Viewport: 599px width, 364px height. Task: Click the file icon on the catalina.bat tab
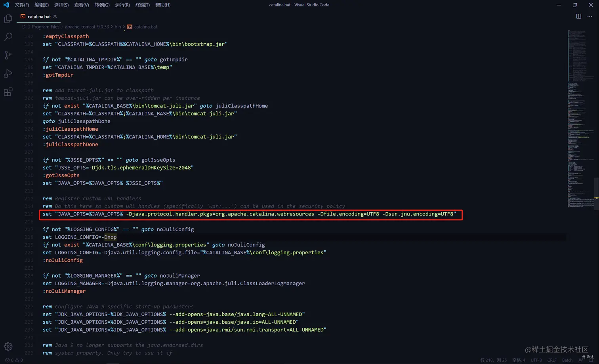[x=23, y=16]
